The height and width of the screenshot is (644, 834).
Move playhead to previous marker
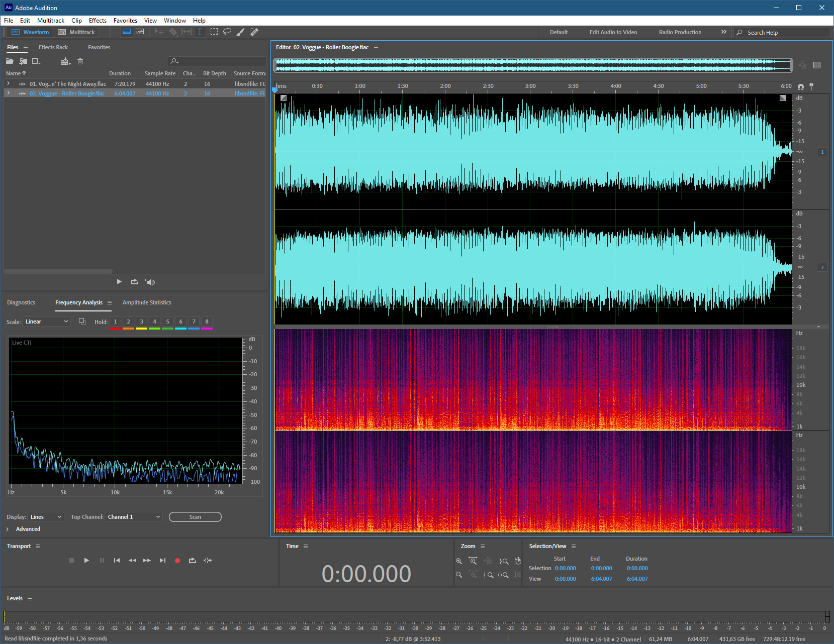click(x=117, y=560)
